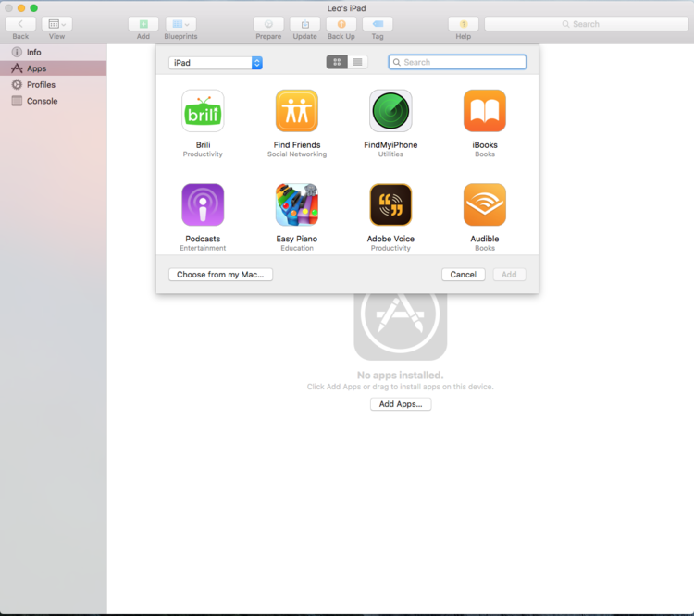
Task: Select the FindMyiPhone app icon
Action: 390,111
